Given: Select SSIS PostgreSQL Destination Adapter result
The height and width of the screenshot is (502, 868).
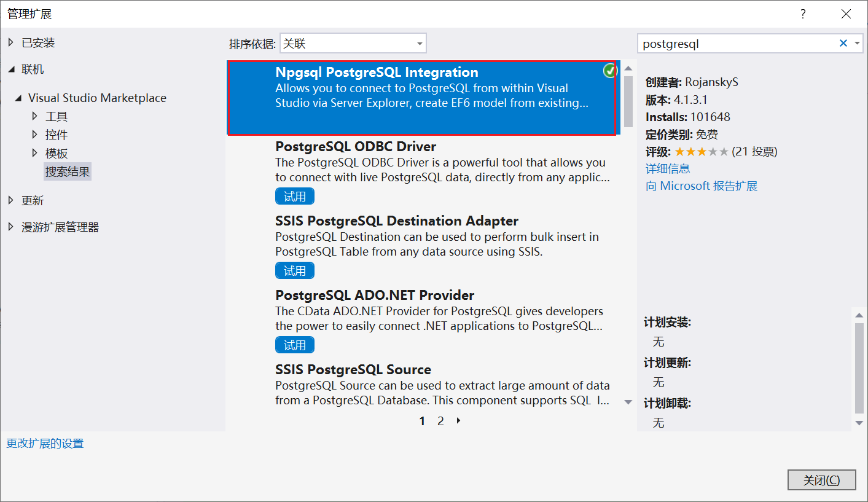Looking at the screenshot, I should [424, 246].
